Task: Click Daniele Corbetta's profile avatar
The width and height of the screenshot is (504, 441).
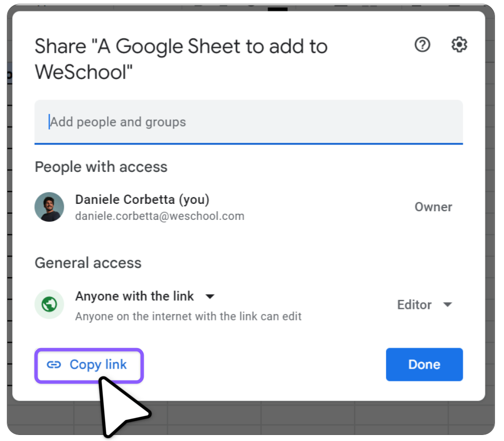Action: [x=49, y=207]
